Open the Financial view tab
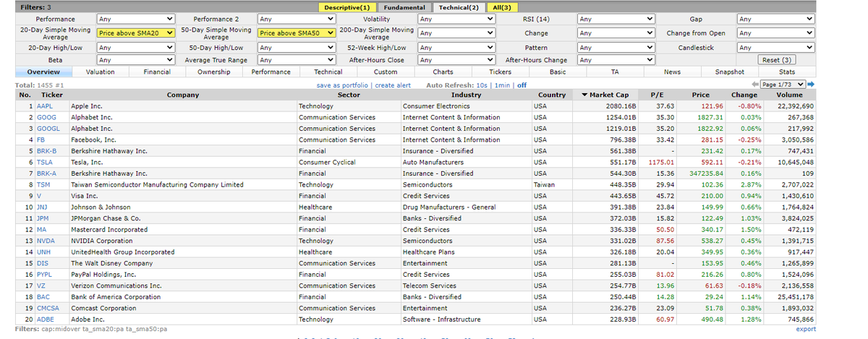Viewport: 868px width, 339px height. [x=157, y=72]
